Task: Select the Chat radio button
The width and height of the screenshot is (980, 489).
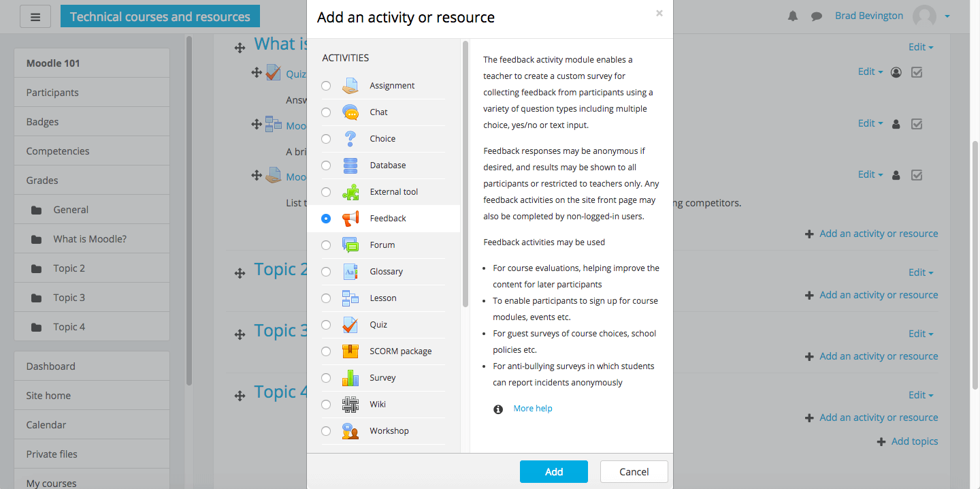Action: coord(326,112)
